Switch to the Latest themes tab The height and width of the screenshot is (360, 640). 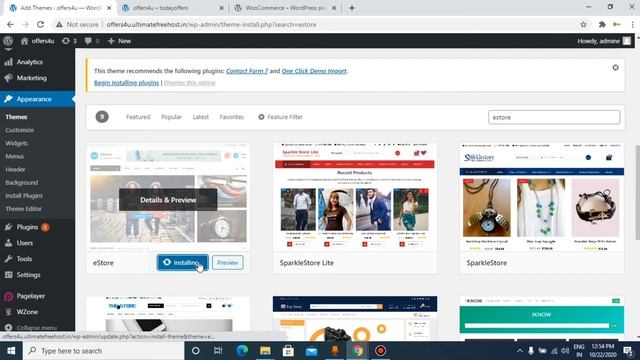tap(200, 117)
